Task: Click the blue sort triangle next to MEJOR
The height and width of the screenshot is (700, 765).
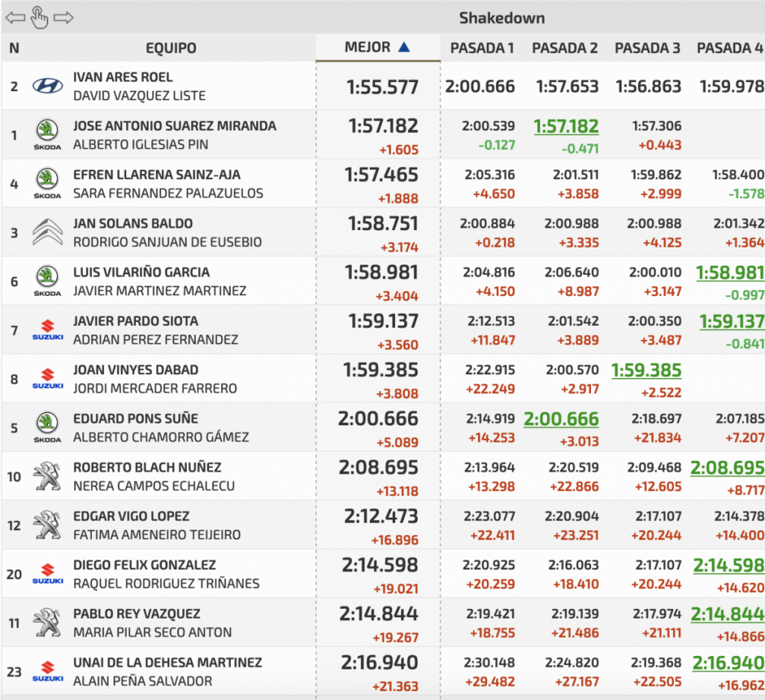Action: [x=404, y=47]
